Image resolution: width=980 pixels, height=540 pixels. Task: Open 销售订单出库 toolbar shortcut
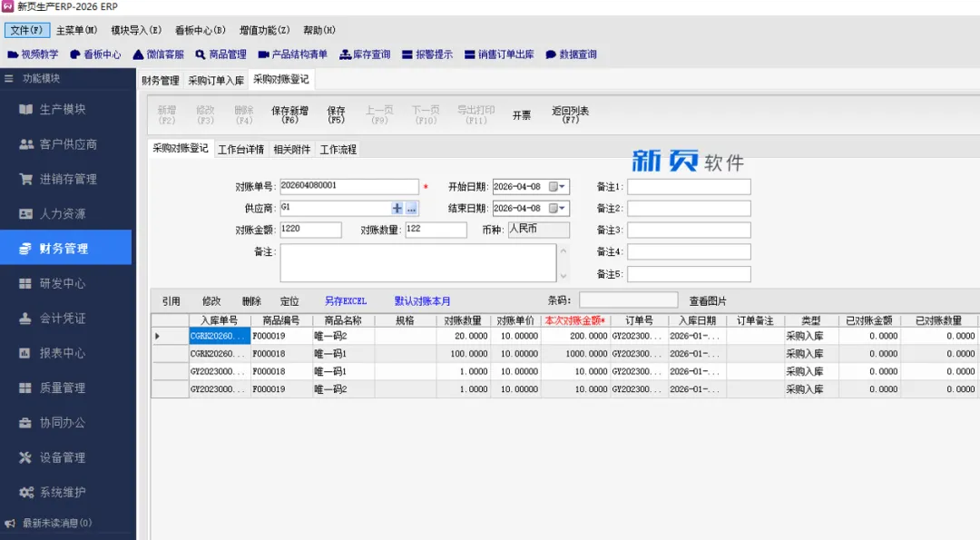point(499,54)
